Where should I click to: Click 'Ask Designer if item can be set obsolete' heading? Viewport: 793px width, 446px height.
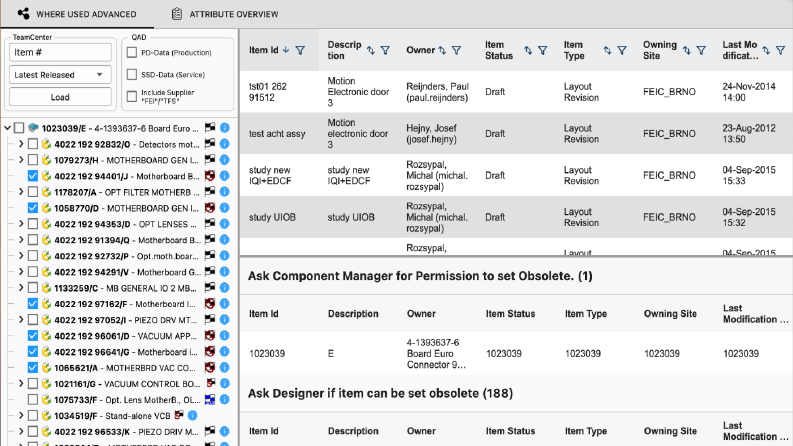point(380,393)
